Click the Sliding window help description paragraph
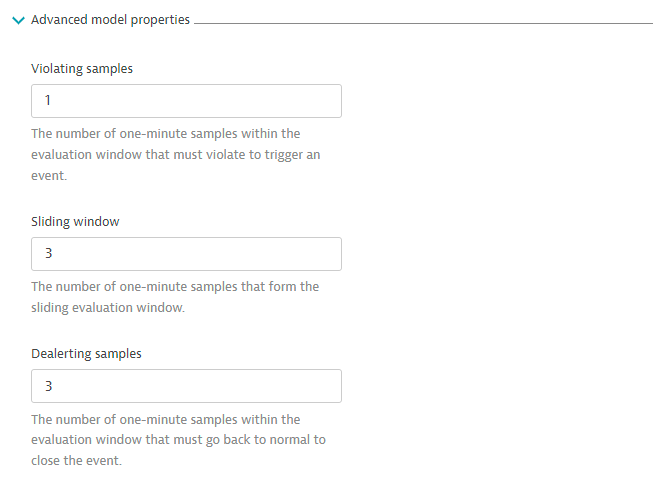The height and width of the screenshot is (479, 653). pos(175,297)
